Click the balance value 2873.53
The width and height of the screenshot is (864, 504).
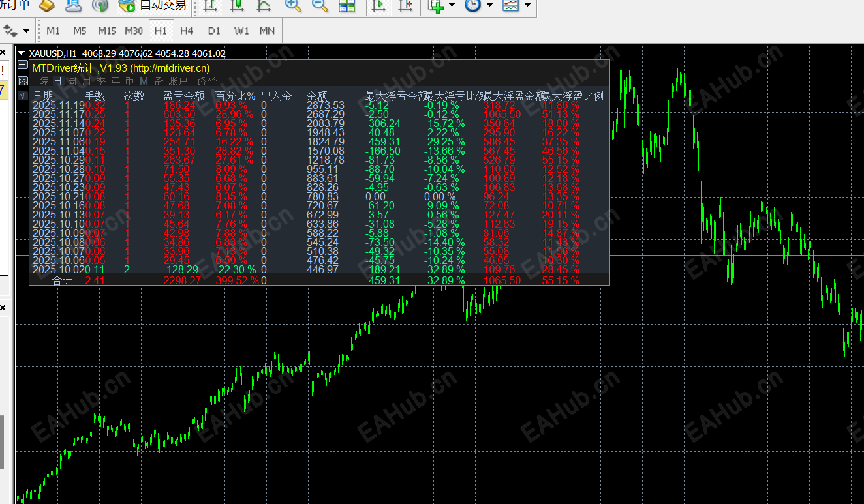point(326,105)
